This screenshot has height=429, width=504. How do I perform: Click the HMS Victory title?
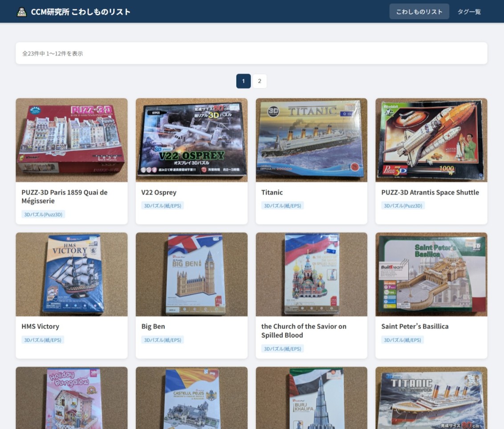pyautogui.click(x=40, y=327)
